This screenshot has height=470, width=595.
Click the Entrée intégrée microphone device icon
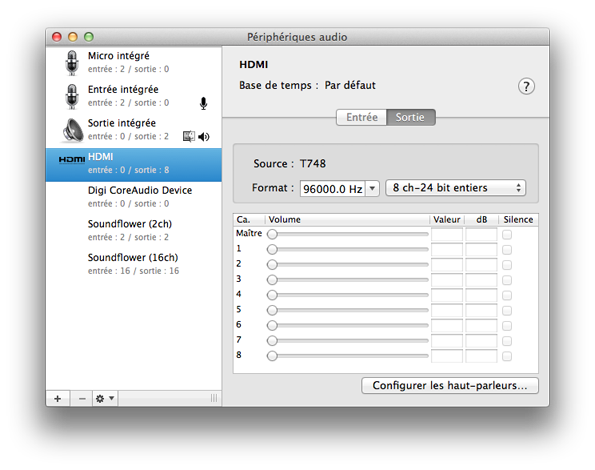coord(71,96)
